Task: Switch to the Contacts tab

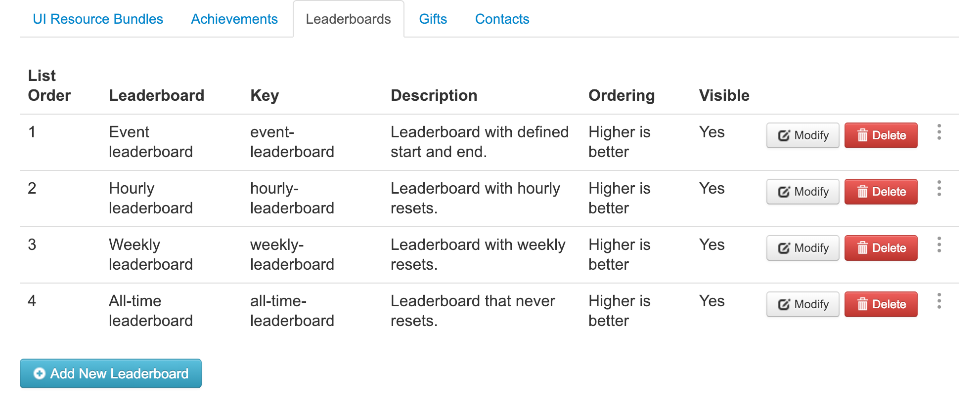Action: 502,19
